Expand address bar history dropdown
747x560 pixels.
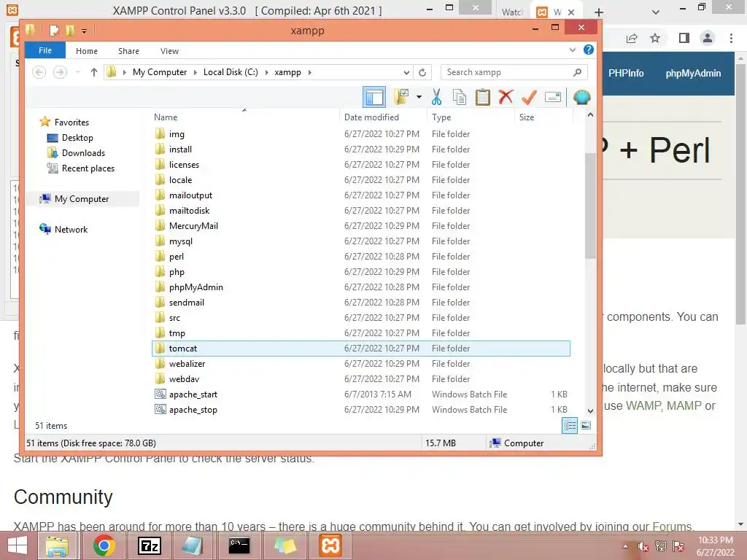[x=406, y=72]
